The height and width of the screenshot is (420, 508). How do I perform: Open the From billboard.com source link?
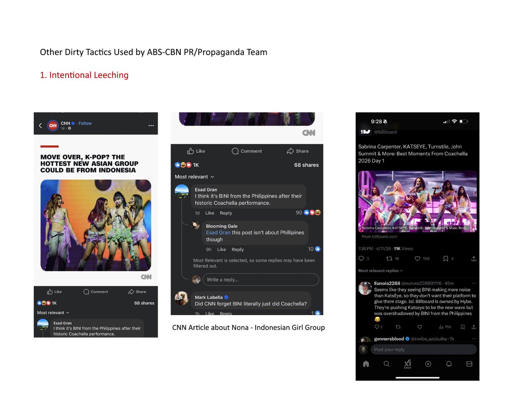pos(379,237)
